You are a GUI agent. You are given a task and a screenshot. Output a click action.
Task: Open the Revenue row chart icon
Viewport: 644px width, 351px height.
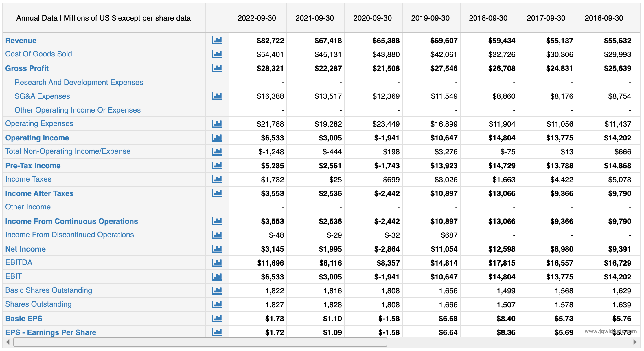coord(217,41)
